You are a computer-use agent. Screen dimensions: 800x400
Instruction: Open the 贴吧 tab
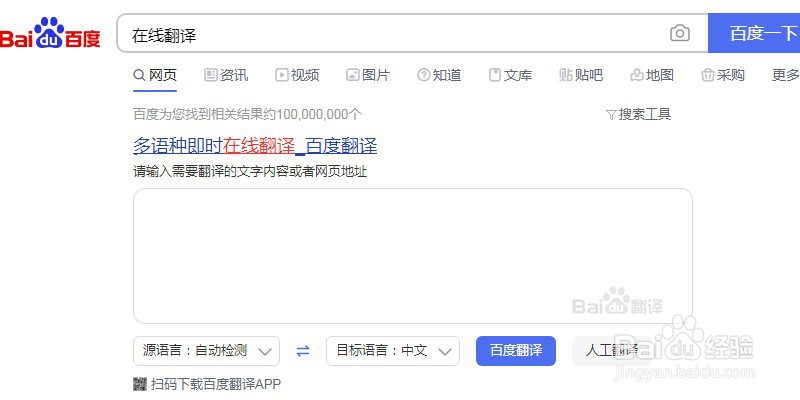tap(581, 76)
